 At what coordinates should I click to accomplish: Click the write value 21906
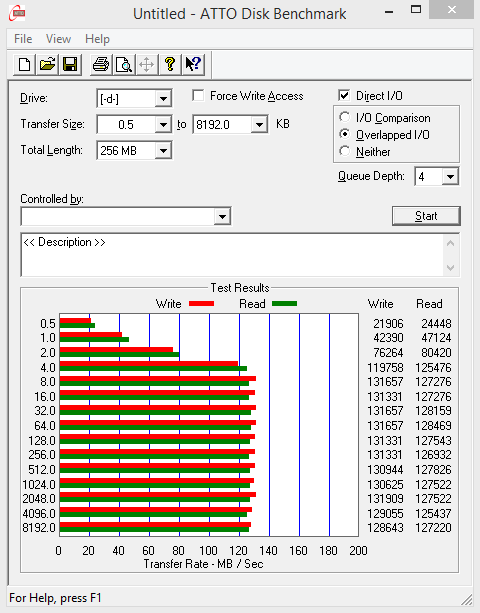tap(388, 324)
